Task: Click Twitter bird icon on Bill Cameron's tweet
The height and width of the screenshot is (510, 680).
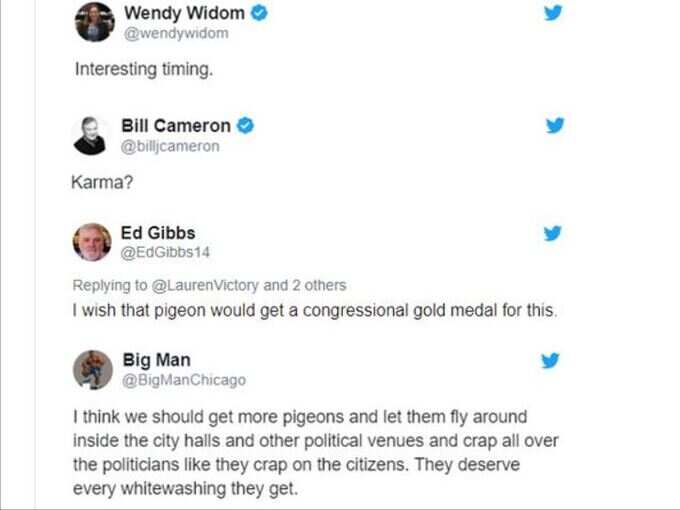Action: (555, 125)
